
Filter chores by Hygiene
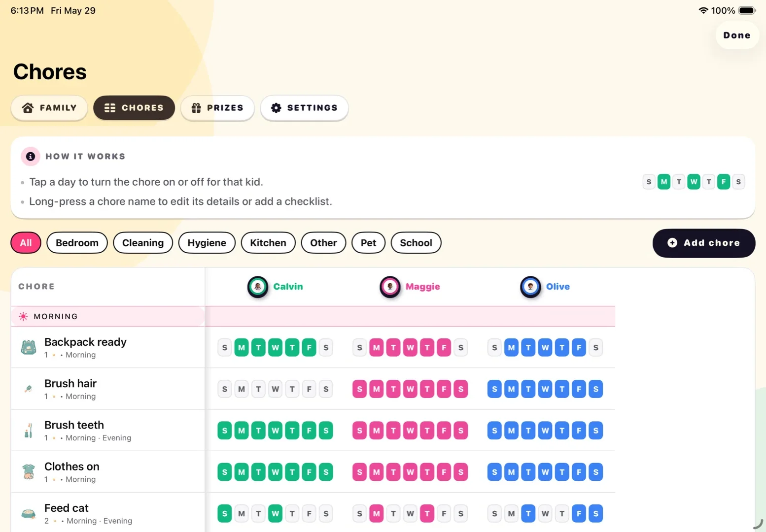[207, 243]
